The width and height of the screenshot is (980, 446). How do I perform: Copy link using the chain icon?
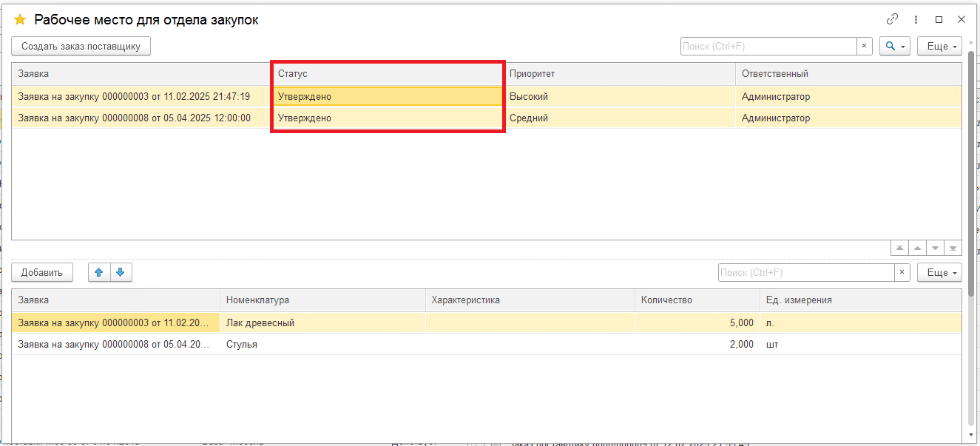[892, 20]
